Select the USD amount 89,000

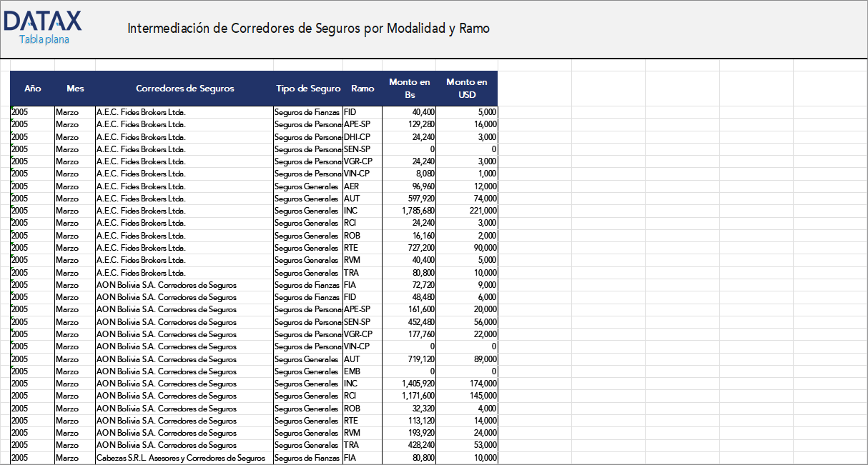point(467,359)
